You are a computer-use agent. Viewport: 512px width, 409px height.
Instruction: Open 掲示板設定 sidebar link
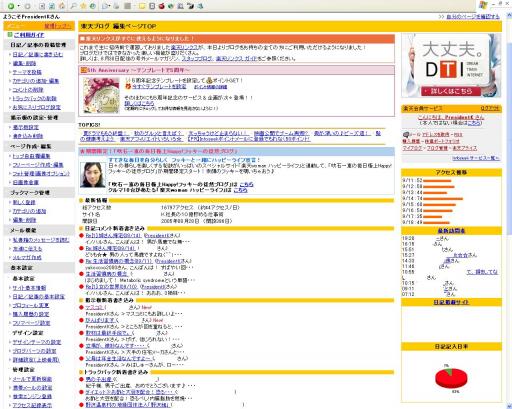[26, 127]
